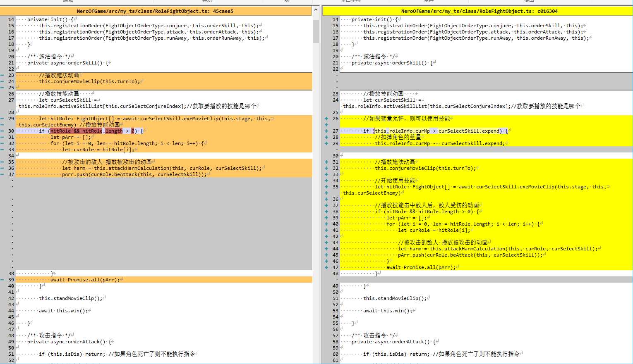This screenshot has width=633, height=364.
Task: Click the left pane scrollbar up arrow
Action: click(x=316, y=10)
